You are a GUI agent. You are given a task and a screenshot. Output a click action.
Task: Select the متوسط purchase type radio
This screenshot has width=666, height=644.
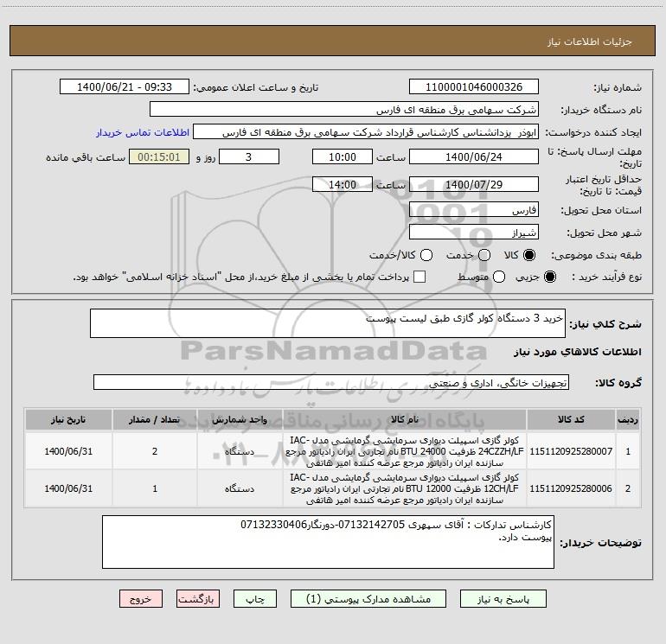(499, 277)
